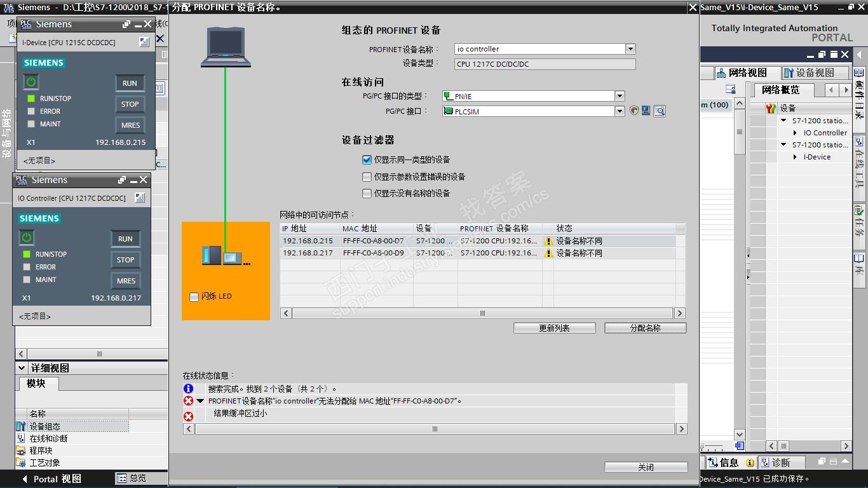868x488 pixels.
Task: Open the PROFINET 设备名称 dropdown
Action: 630,49
